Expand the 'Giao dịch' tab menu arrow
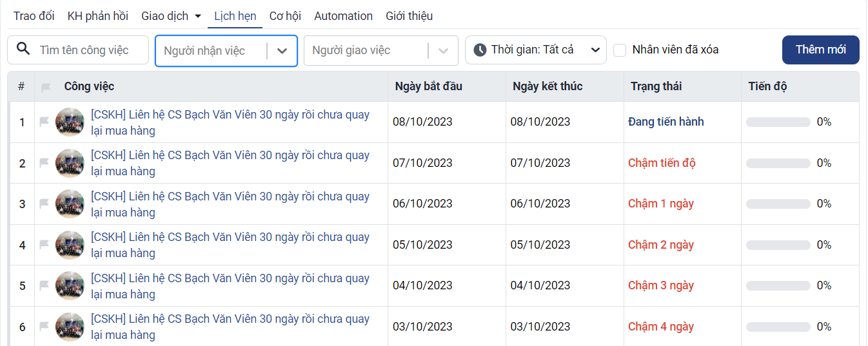This screenshot has height=346, width=868. (x=198, y=16)
